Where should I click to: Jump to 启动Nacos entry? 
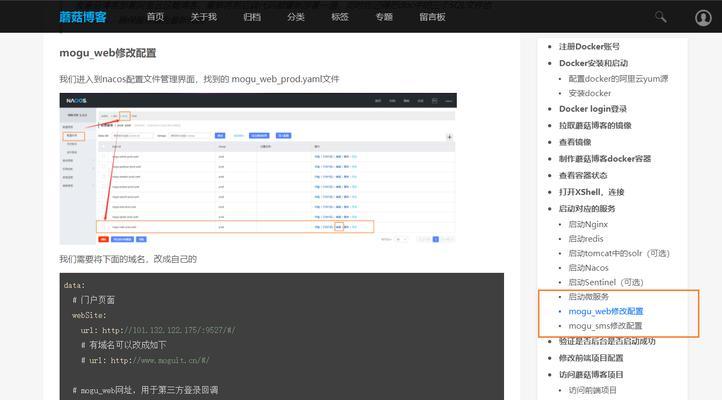point(588,267)
